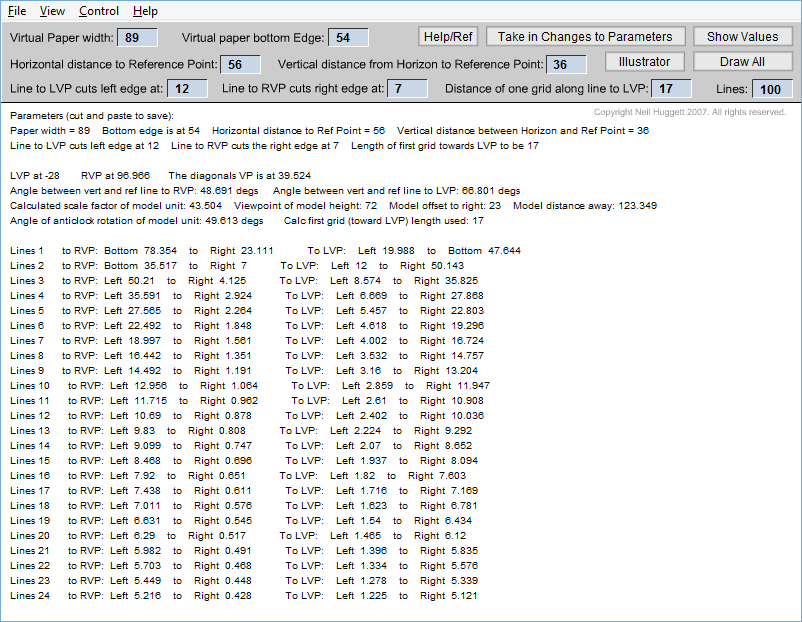Edit Line to LVP left edge field
The image size is (802, 622).
pos(187,88)
